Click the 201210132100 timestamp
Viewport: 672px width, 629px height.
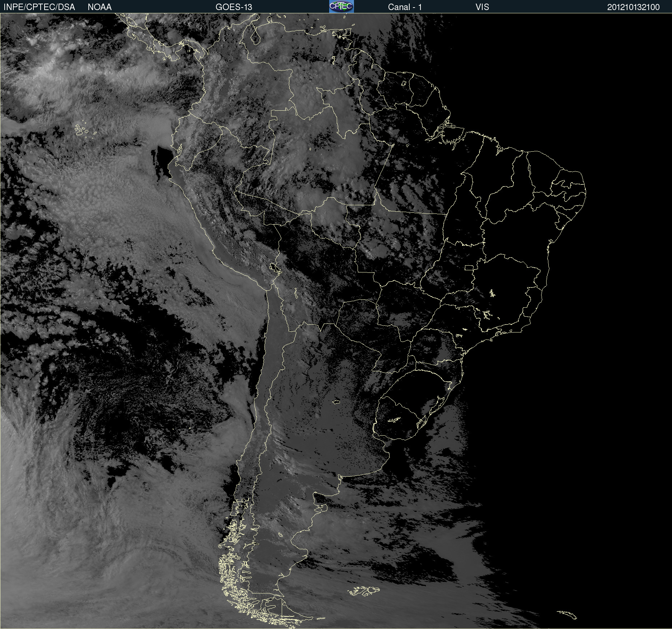pyautogui.click(x=634, y=7)
